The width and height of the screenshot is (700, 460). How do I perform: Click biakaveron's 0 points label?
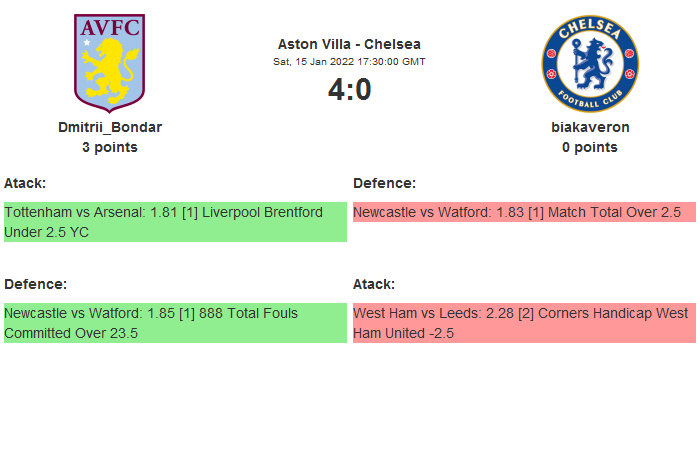(590, 147)
